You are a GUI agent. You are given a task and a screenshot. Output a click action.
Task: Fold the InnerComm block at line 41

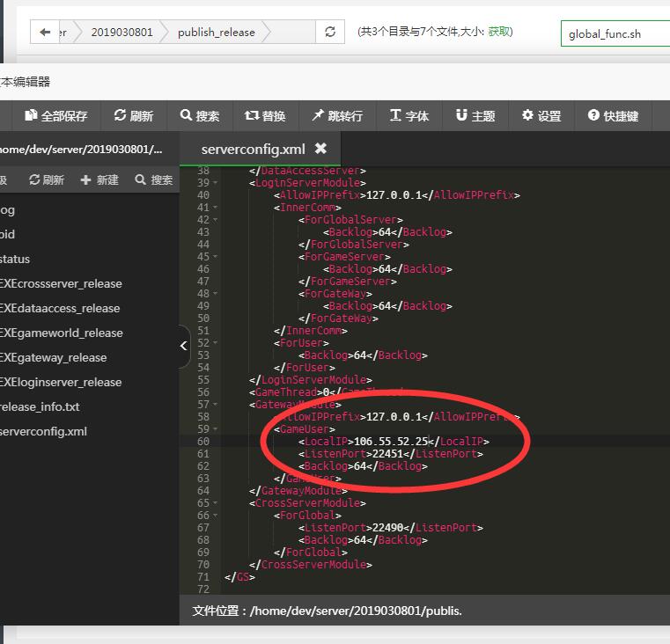[217, 208]
